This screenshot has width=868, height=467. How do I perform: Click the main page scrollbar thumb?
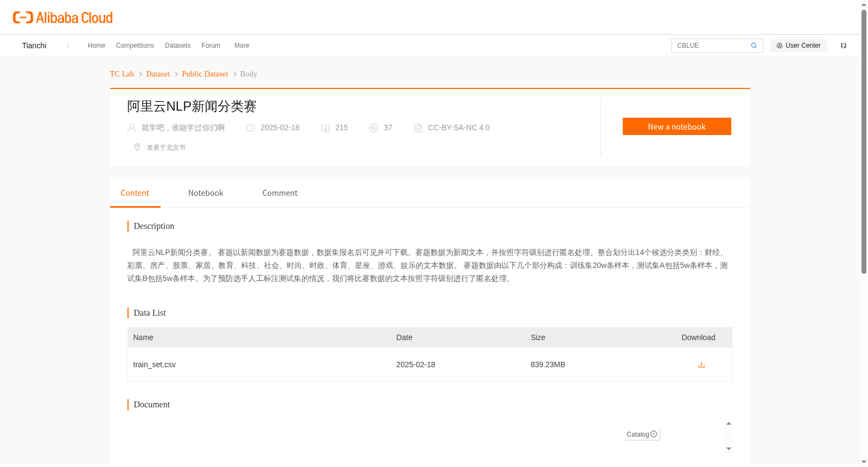click(x=864, y=141)
